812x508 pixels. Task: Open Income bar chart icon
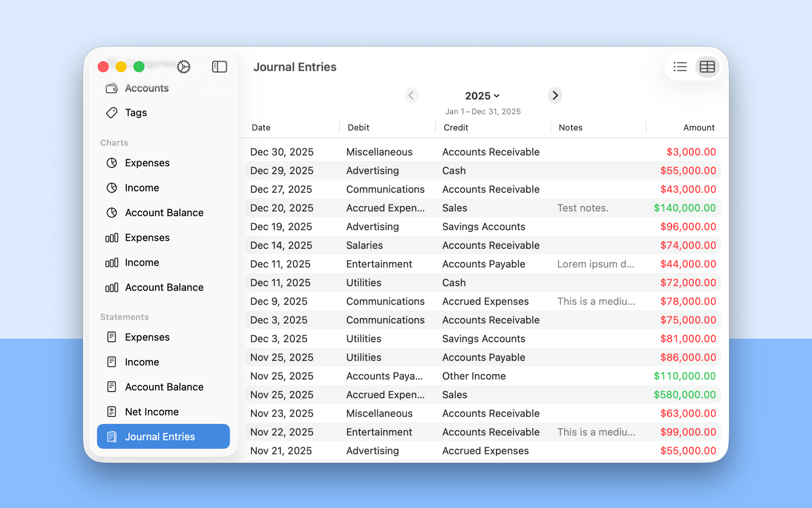[112, 262]
